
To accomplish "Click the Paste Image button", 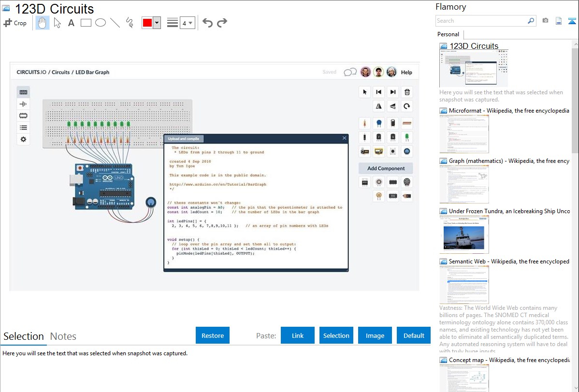I will (375, 335).
